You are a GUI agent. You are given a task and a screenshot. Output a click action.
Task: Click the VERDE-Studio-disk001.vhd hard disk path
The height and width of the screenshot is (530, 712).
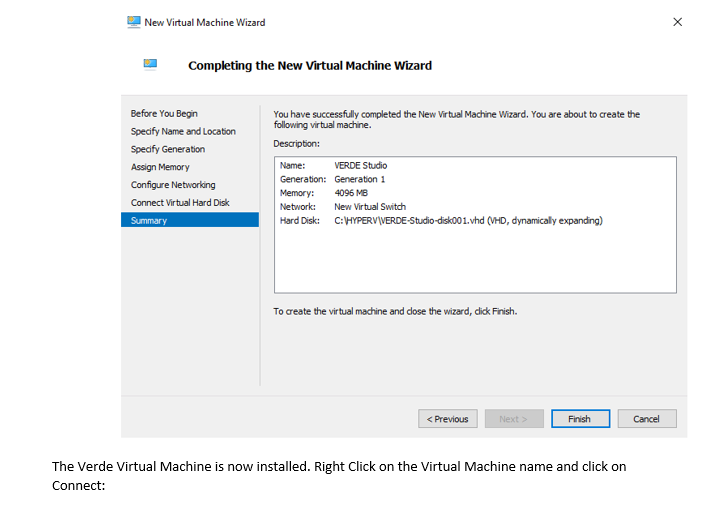tap(468, 221)
